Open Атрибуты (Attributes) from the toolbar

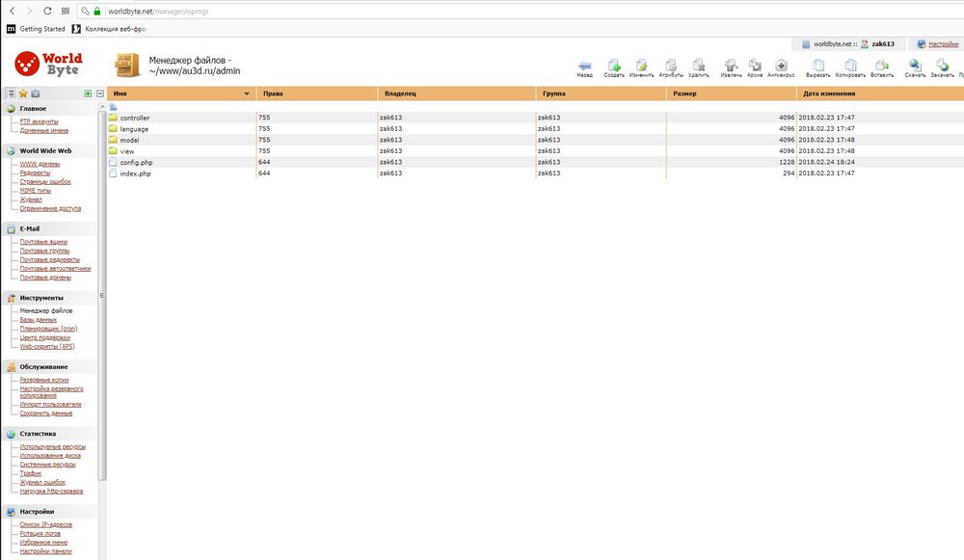pyautogui.click(x=671, y=66)
